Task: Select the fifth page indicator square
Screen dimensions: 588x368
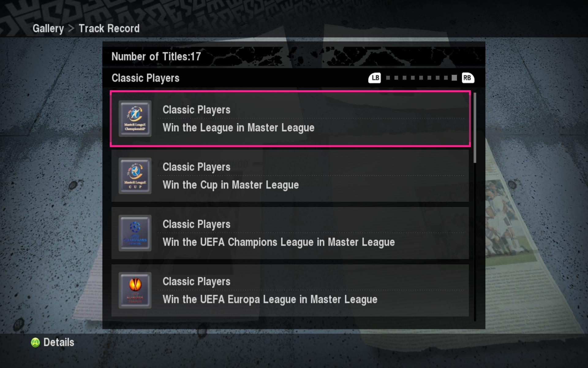Action: tap(421, 78)
